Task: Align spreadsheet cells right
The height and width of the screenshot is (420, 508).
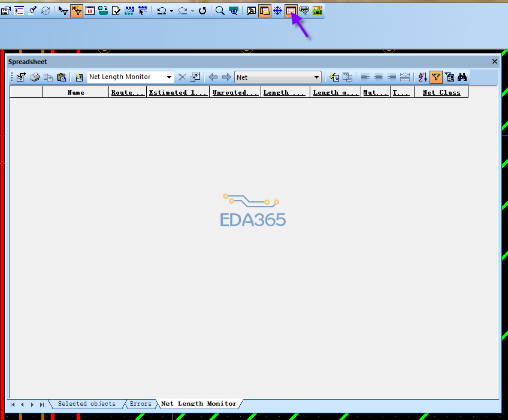Action: coord(392,77)
